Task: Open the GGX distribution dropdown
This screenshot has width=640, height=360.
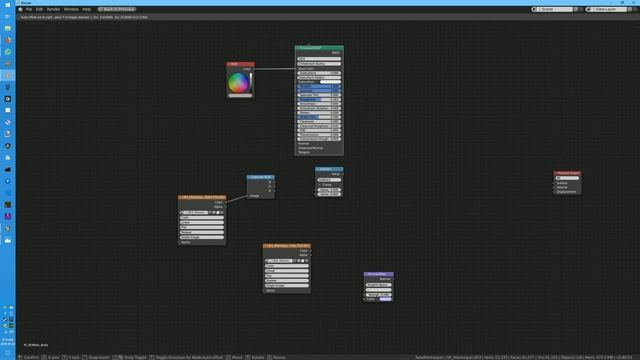Action: 319,59
